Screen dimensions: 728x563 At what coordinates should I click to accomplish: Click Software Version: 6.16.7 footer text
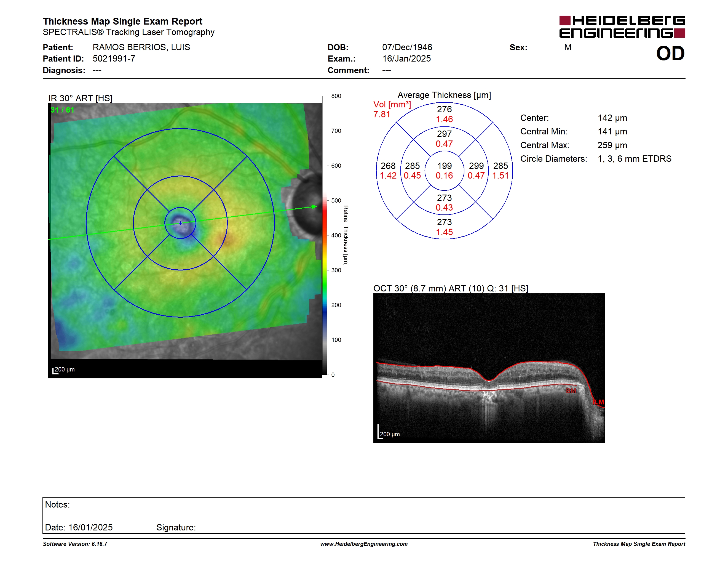(75, 544)
